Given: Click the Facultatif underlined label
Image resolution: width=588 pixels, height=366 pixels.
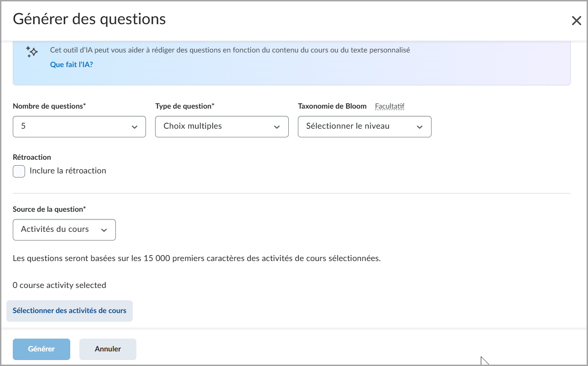Looking at the screenshot, I should click(390, 106).
